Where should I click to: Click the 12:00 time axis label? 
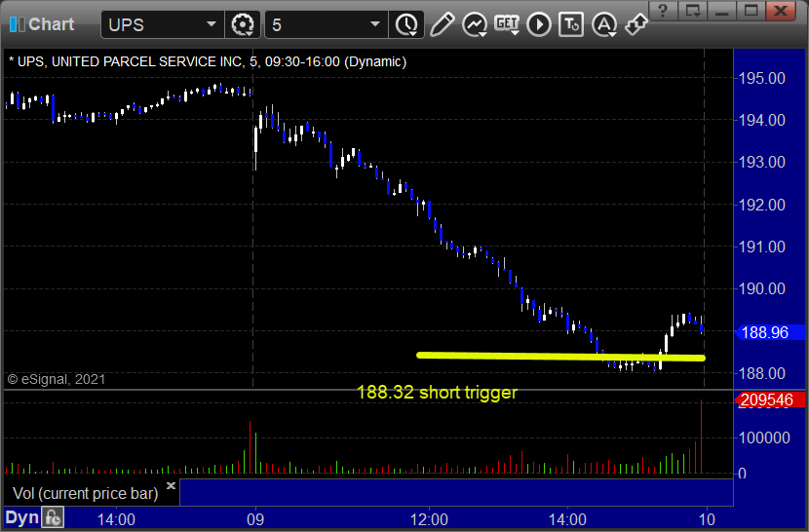pyautogui.click(x=429, y=519)
